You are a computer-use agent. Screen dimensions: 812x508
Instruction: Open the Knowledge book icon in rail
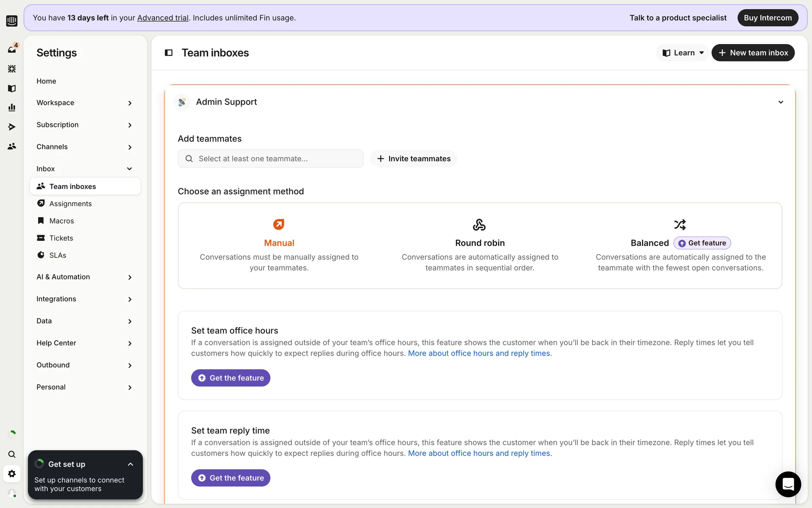12,88
